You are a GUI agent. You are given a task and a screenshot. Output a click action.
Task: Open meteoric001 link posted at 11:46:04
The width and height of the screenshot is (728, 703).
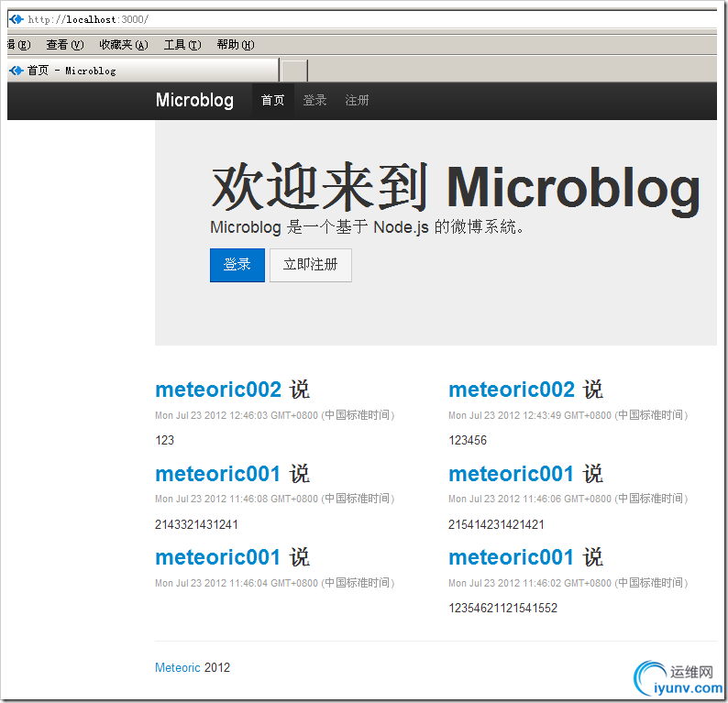tap(217, 557)
